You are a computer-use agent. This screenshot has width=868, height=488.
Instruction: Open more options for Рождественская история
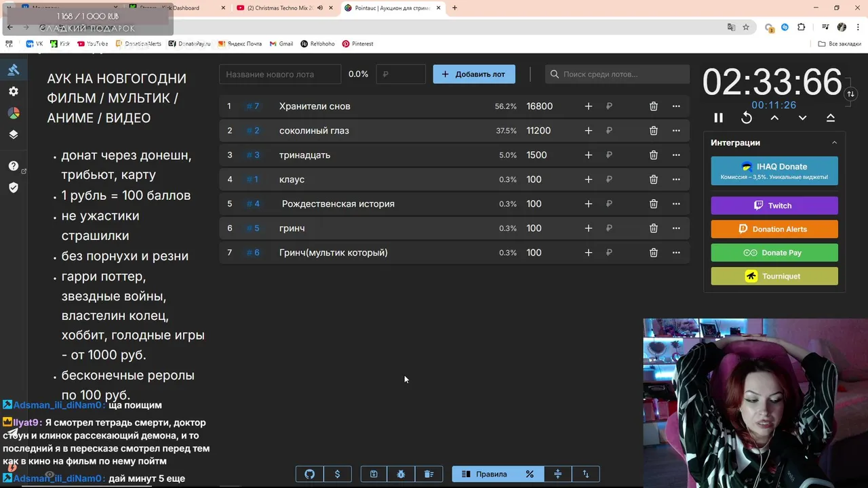(x=676, y=204)
